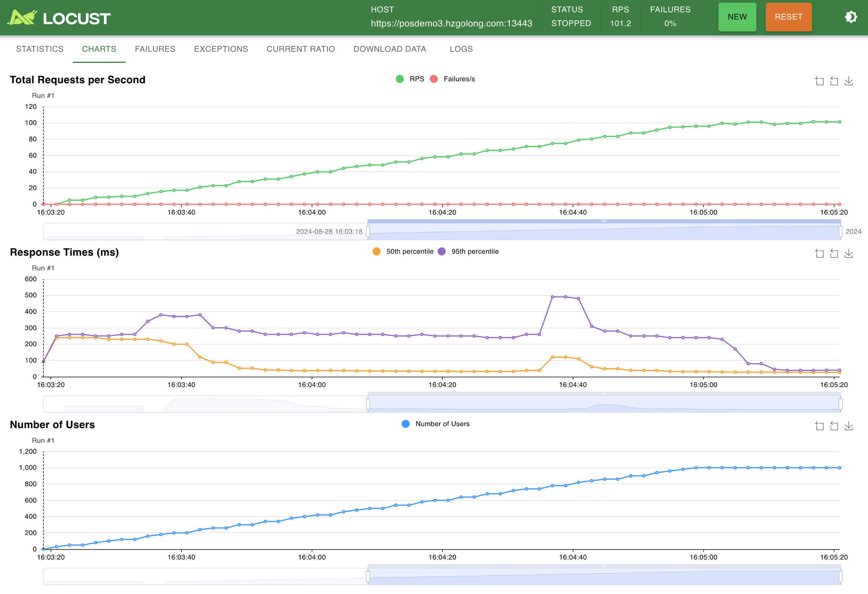
Task: Click left handle of RPS chart zoom slider
Action: point(368,231)
